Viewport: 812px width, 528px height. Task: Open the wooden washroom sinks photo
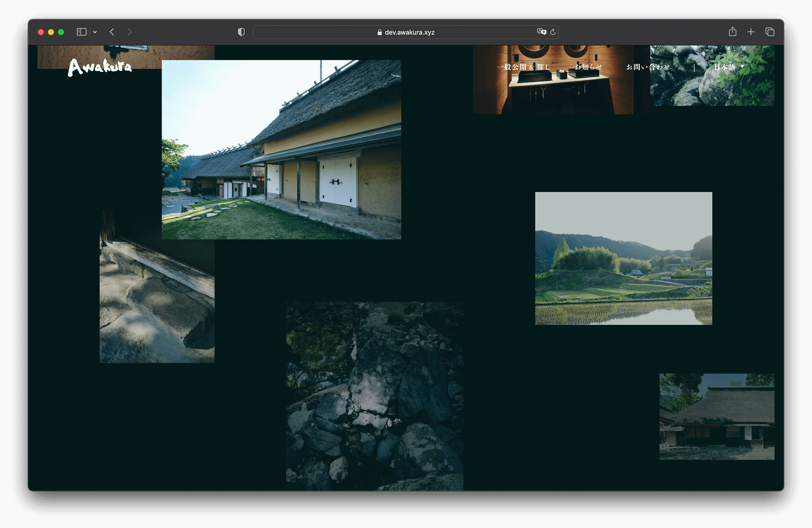click(561, 92)
